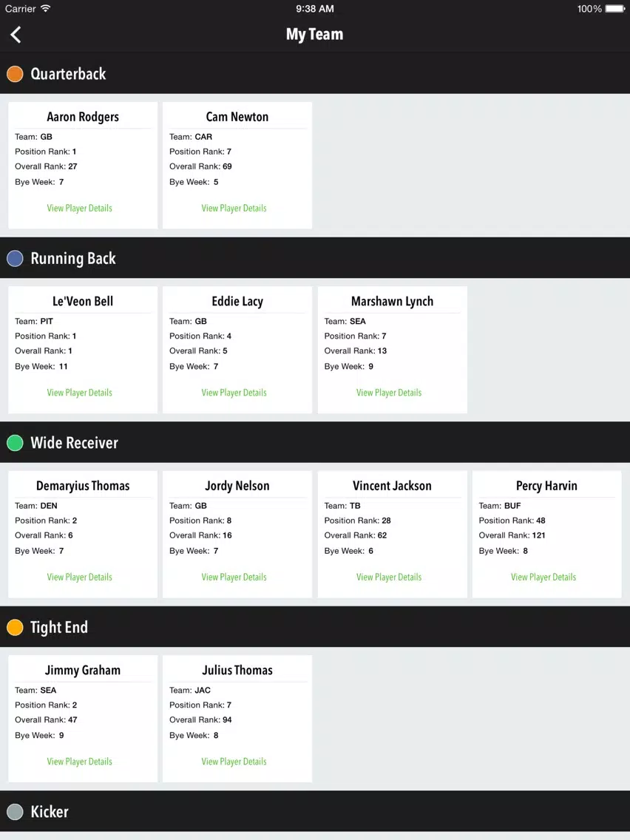Open Eddie Lacy player details link

click(234, 392)
